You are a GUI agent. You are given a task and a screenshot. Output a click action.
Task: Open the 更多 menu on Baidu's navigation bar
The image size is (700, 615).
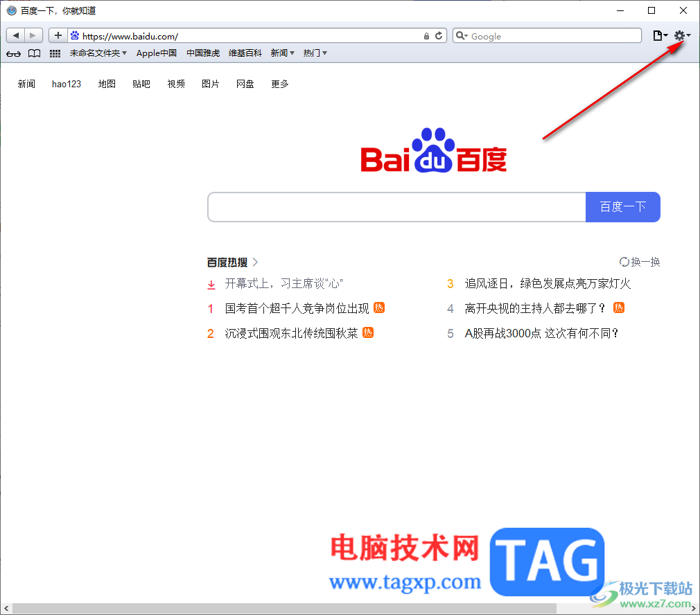coord(280,84)
